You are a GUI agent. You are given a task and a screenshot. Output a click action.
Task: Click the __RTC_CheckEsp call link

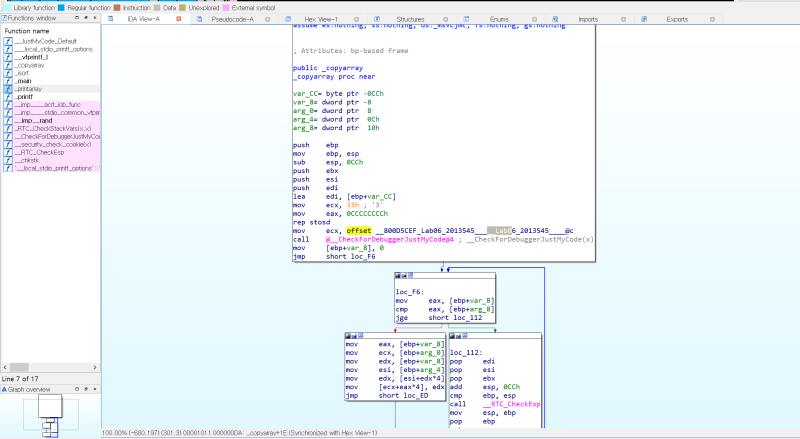point(512,404)
